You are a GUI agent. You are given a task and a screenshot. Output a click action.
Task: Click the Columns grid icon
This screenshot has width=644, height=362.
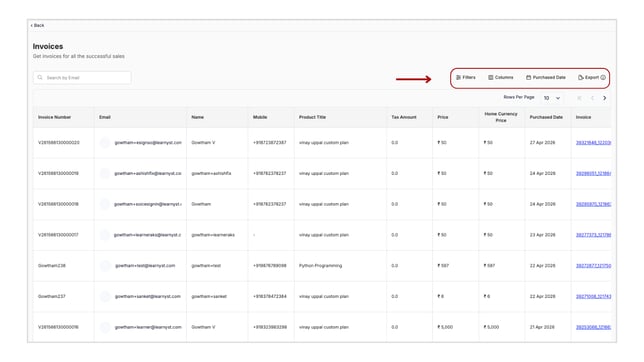click(490, 77)
